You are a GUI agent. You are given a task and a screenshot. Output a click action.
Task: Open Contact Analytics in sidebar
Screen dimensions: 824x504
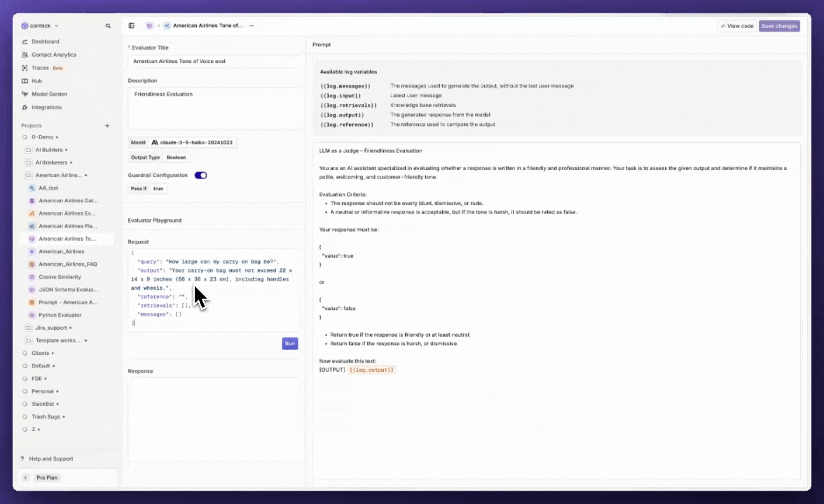[x=53, y=55]
